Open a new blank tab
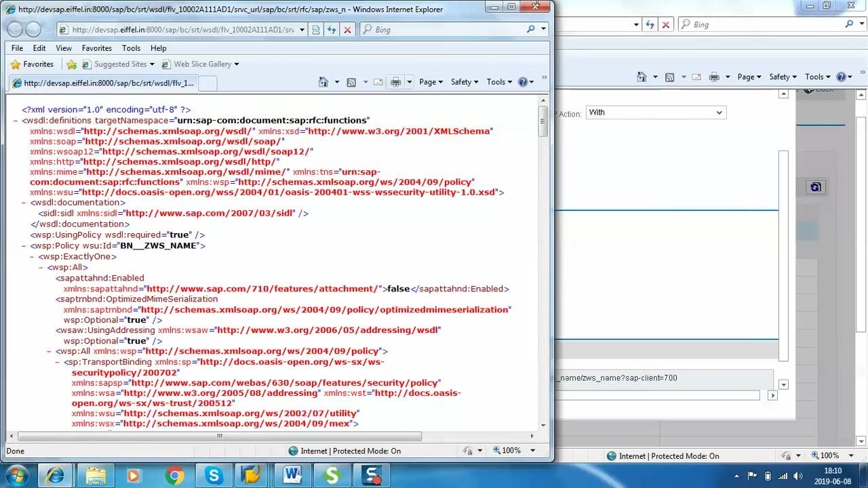Viewport: 868px width, 488px height. tap(208, 83)
